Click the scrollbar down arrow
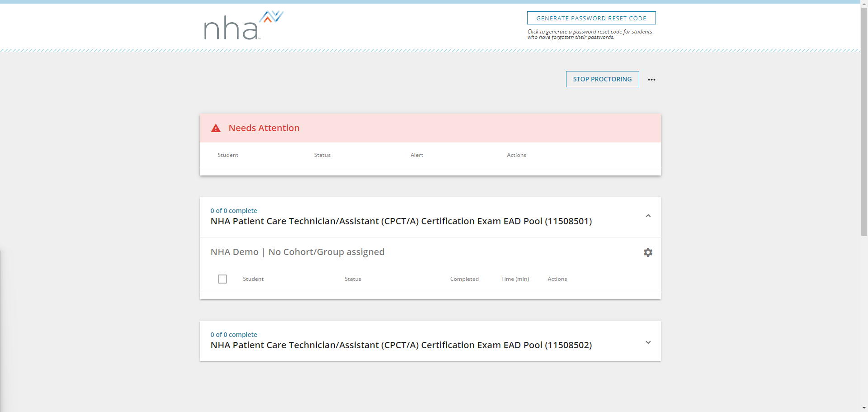 click(x=864, y=408)
